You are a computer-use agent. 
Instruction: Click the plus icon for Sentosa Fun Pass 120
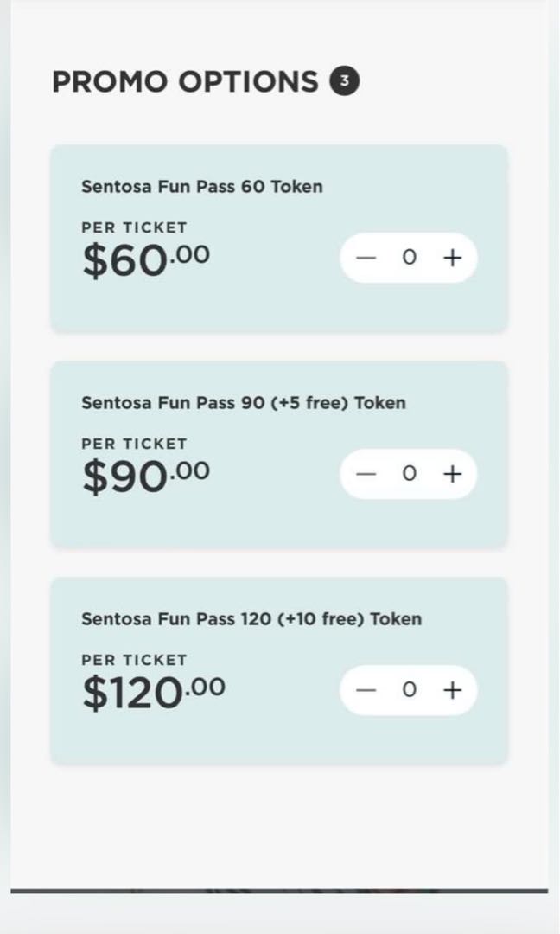click(452, 689)
